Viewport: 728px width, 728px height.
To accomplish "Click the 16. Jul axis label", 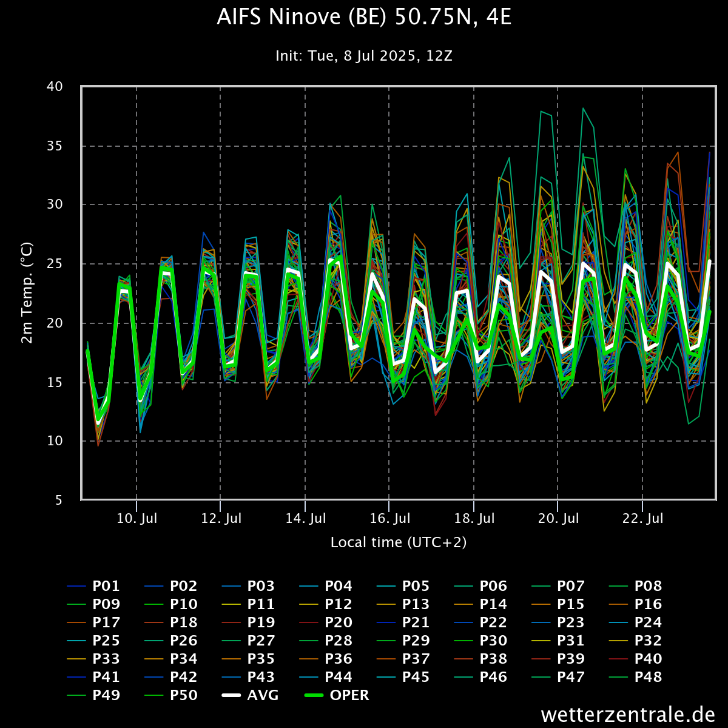I will (389, 519).
